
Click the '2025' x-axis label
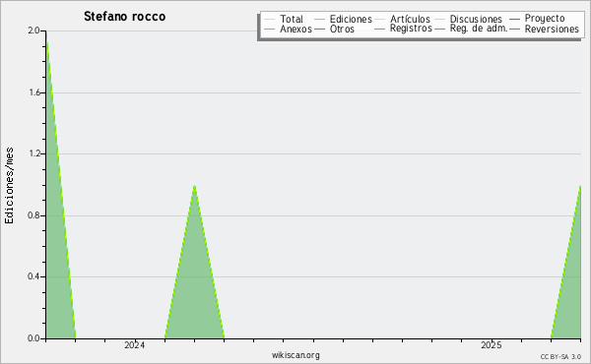point(492,345)
